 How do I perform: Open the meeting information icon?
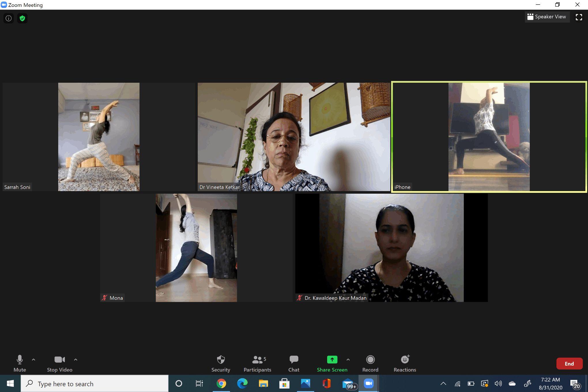[9, 18]
